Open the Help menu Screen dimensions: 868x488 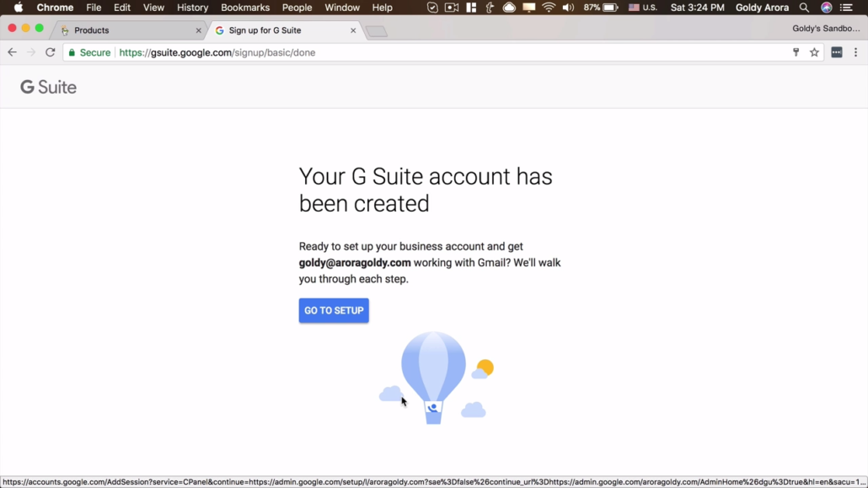[382, 8]
